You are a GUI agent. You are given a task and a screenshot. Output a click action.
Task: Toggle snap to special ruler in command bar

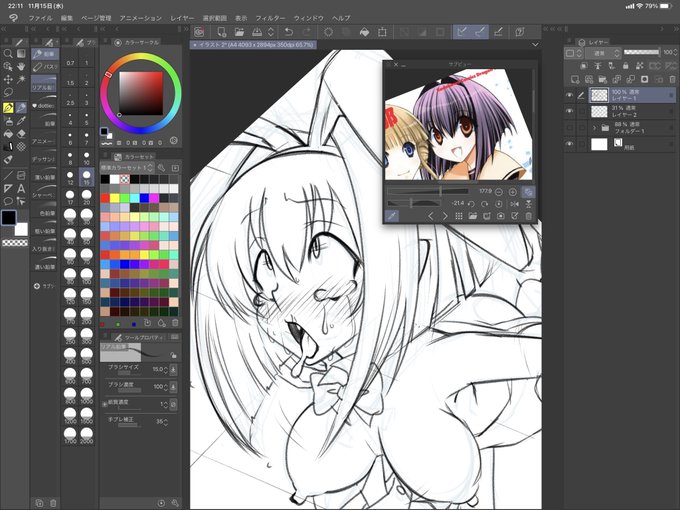(x=480, y=32)
